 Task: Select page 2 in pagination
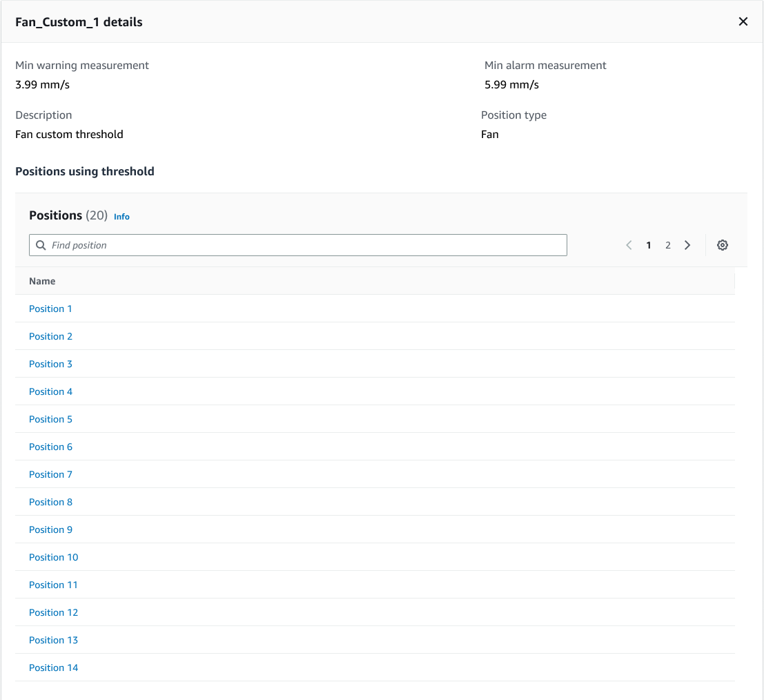pos(667,245)
